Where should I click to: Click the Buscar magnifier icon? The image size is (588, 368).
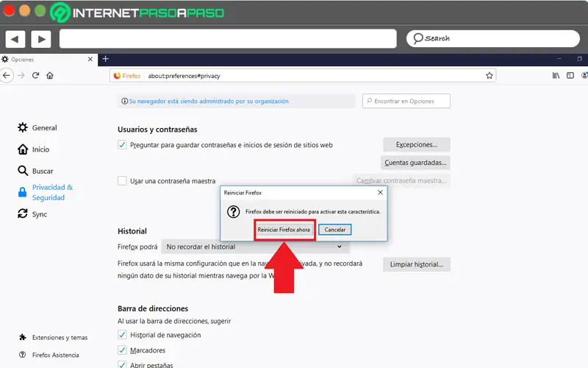coord(23,171)
